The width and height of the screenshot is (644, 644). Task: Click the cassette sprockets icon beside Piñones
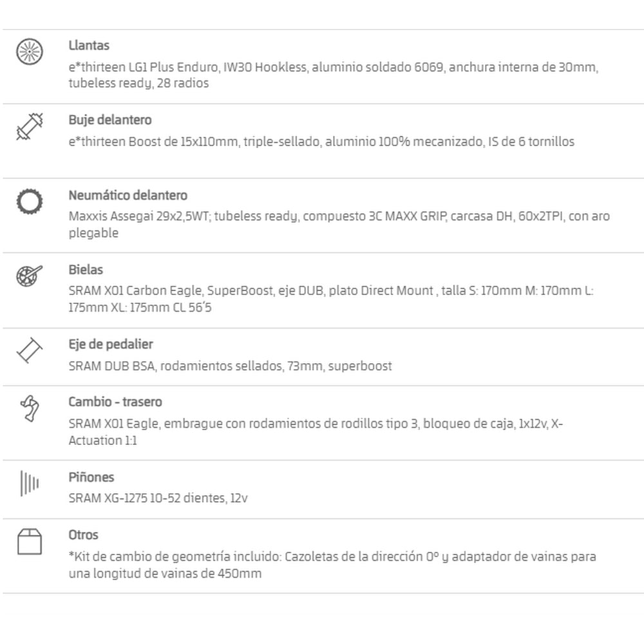30,483
